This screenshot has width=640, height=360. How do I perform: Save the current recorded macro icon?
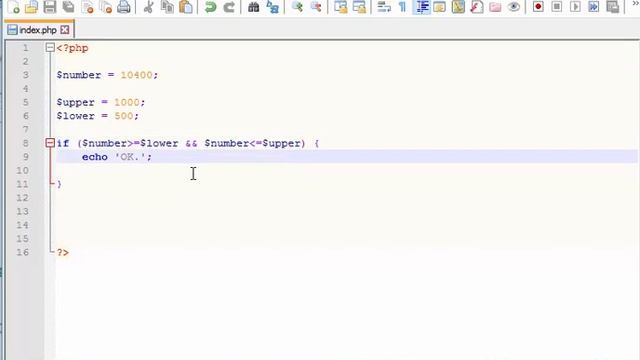612,7
